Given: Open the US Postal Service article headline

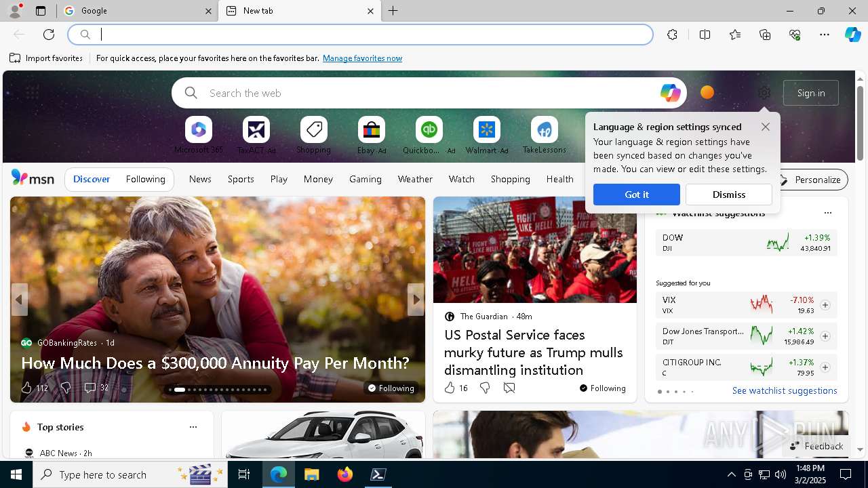Looking at the screenshot, I should 533,352.
